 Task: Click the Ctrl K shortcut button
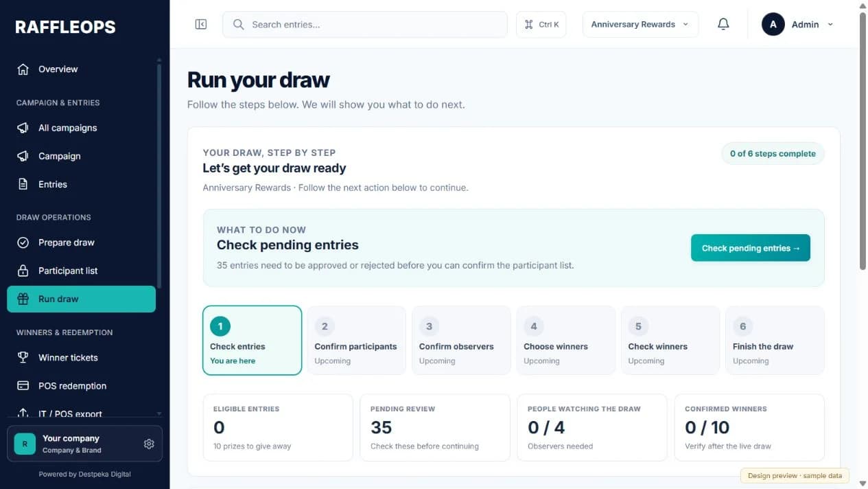point(541,25)
